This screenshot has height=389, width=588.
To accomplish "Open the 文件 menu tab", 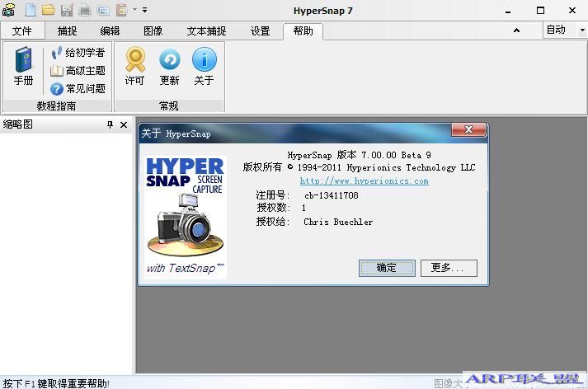I will click(21, 30).
